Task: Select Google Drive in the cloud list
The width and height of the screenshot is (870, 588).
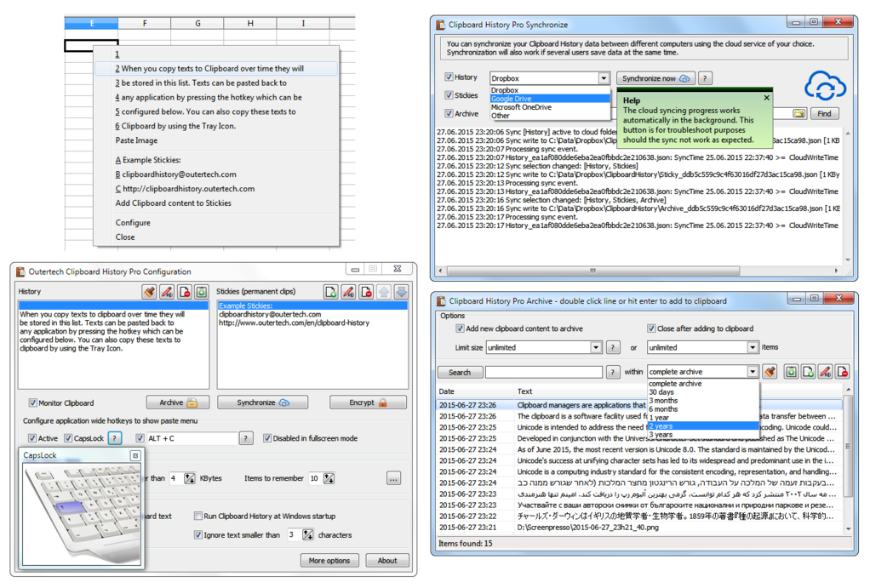Action: click(x=550, y=99)
